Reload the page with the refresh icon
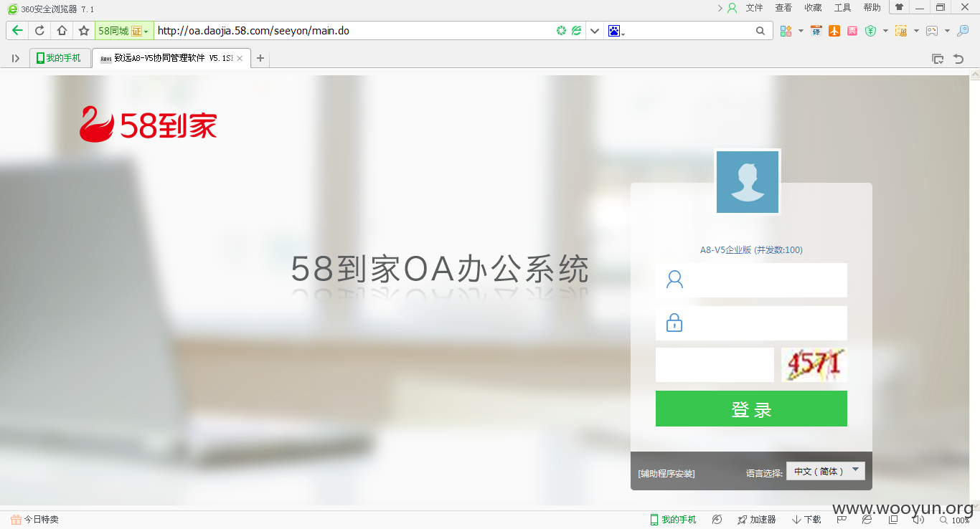Viewport: 980px width, 529px height. pos(39,31)
